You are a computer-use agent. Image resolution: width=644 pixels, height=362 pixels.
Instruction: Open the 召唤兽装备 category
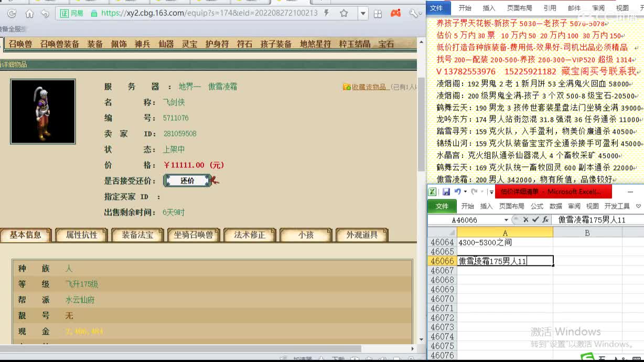[59, 44]
